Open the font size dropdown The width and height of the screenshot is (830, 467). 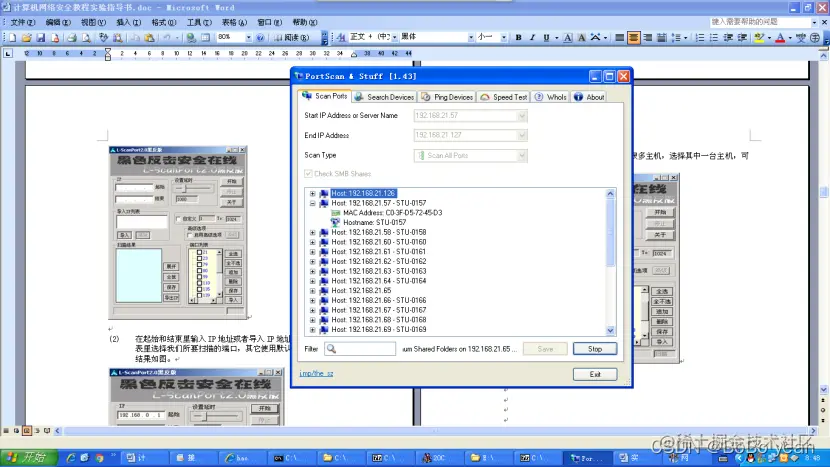point(503,38)
